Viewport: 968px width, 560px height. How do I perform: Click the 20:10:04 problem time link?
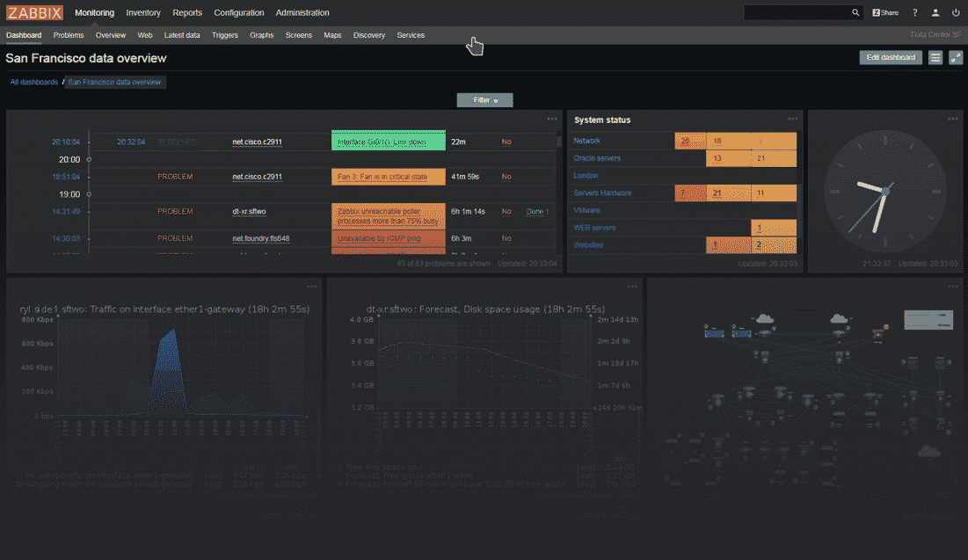point(65,142)
